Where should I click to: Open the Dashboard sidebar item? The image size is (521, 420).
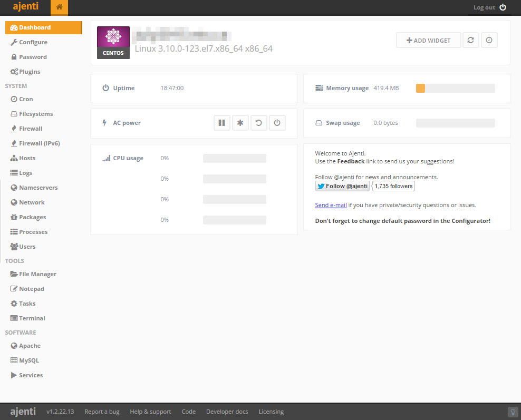[43, 27]
